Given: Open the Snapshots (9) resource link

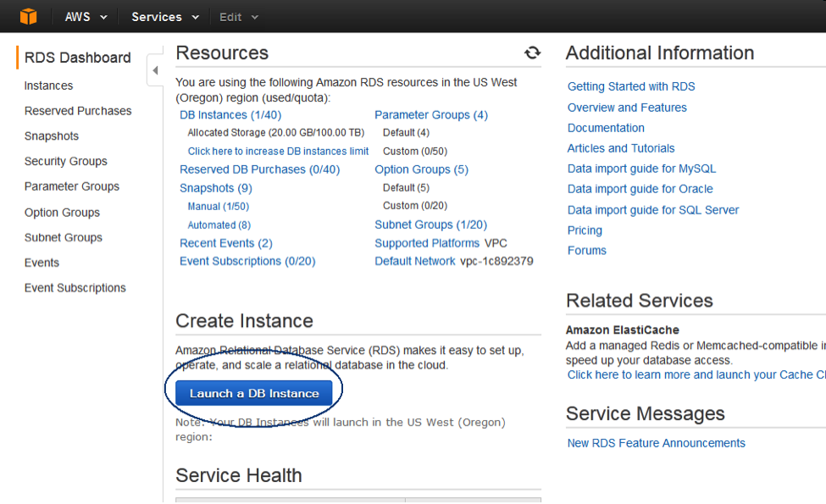Looking at the screenshot, I should click(x=216, y=188).
